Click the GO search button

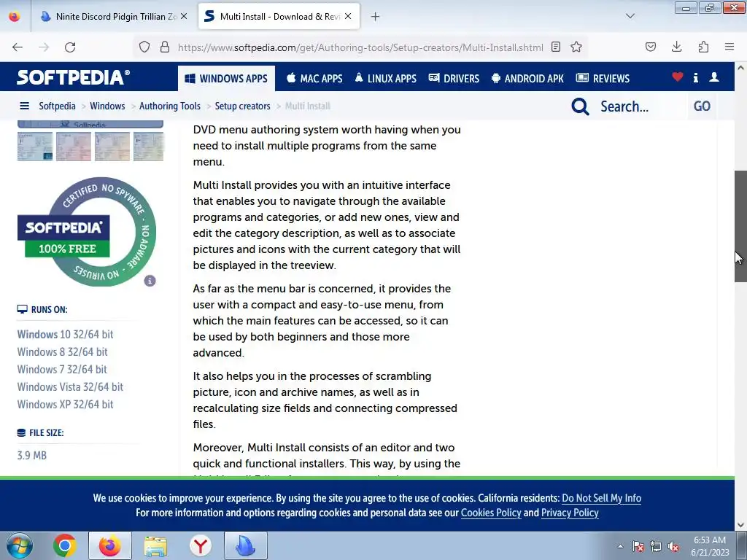(x=702, y=106)
